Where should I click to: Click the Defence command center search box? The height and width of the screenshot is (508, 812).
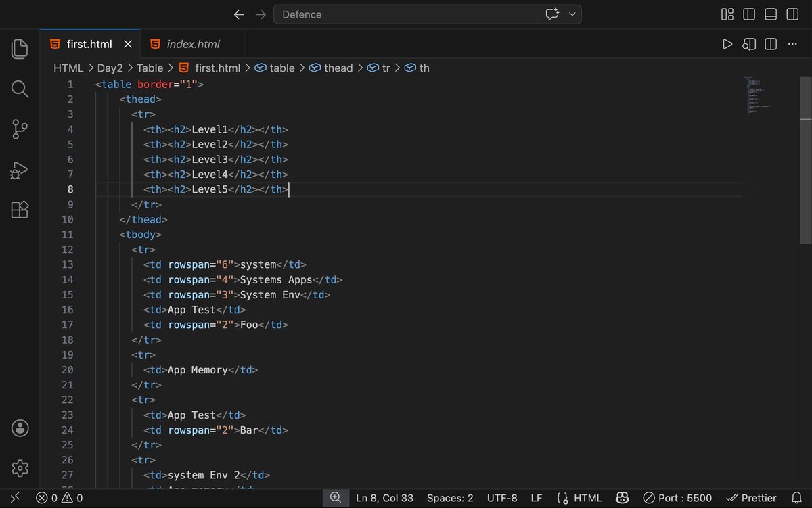[406, 14]
